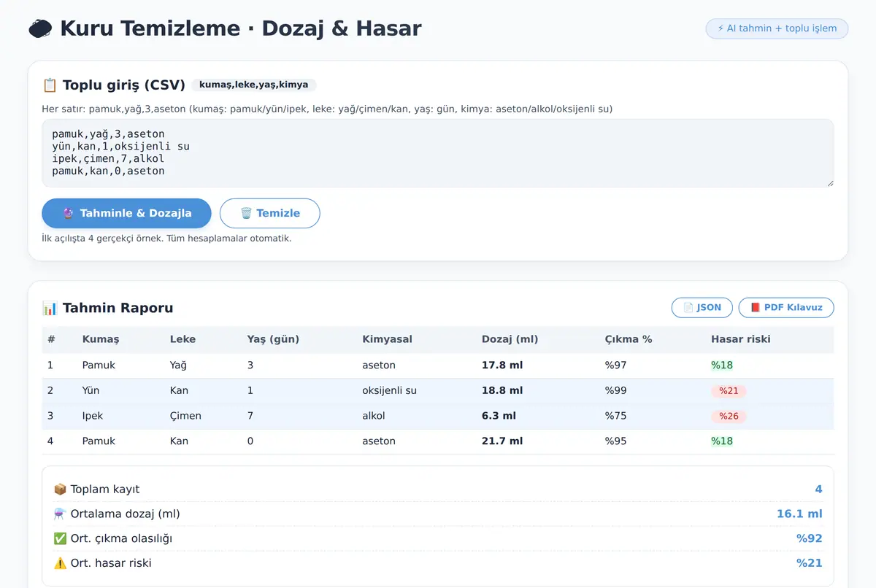876x588 pixels.
Task: Click the oksijenli su chemical cell
Action: pyautogui.click(x=389, y=390)
